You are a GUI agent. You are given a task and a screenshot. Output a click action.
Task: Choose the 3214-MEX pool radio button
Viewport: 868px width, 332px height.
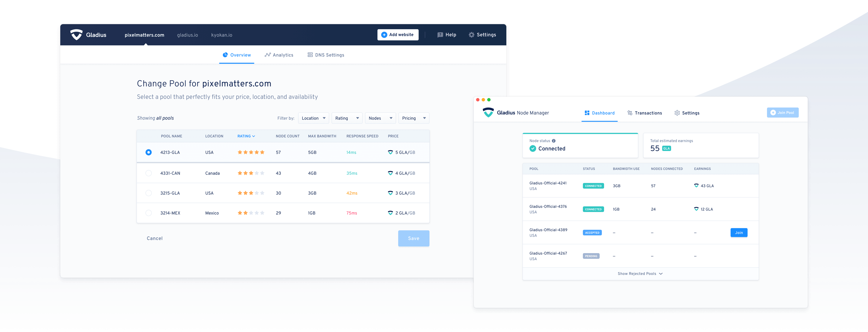149,213
